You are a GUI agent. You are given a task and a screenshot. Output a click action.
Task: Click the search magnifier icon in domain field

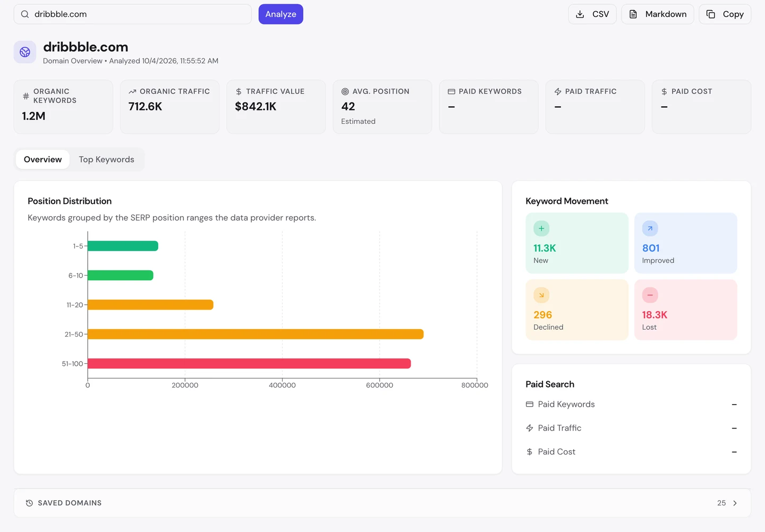tap(25, 14)
